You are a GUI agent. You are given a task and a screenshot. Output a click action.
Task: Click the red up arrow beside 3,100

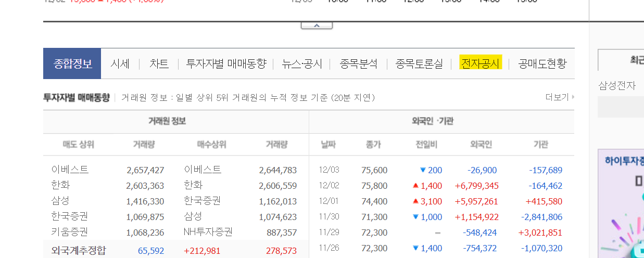click(x=415, y=201)
